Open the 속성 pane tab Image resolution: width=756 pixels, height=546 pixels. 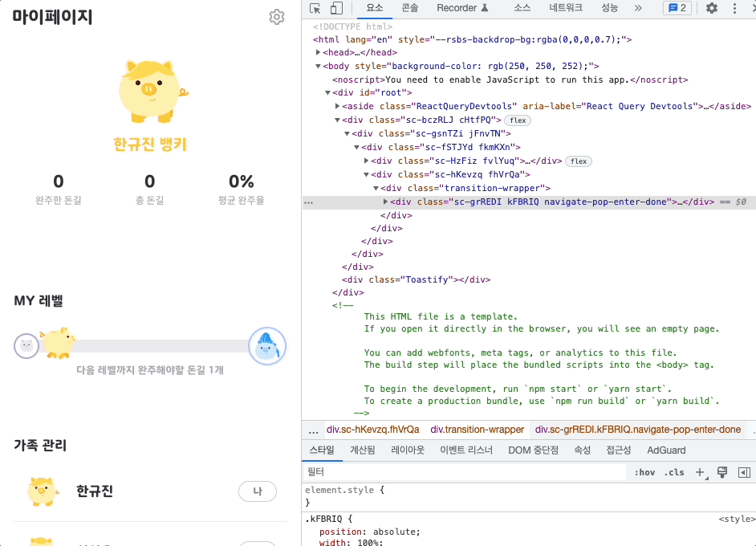pos(582,450)
